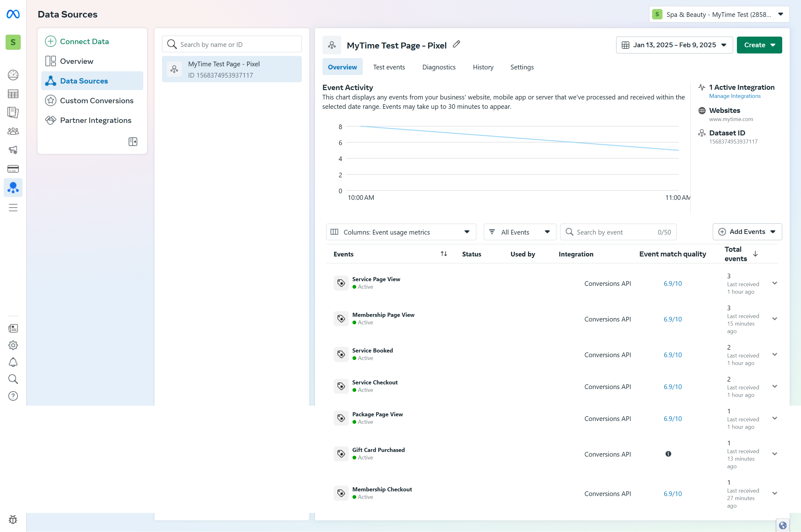The width and height of the screenshot is (801, 532).
Task: Switch to the Diagnostics tab
Action: [x=439, y=67]
